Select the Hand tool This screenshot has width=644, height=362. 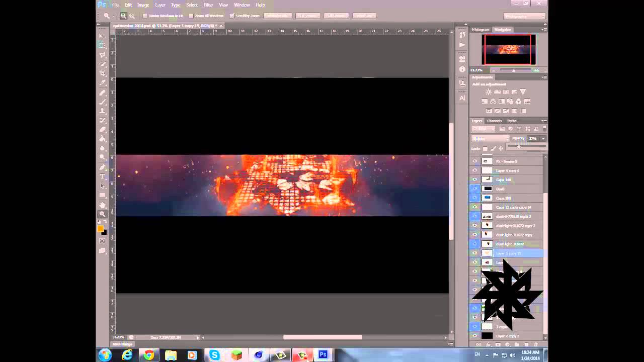(x=103, y=205)
